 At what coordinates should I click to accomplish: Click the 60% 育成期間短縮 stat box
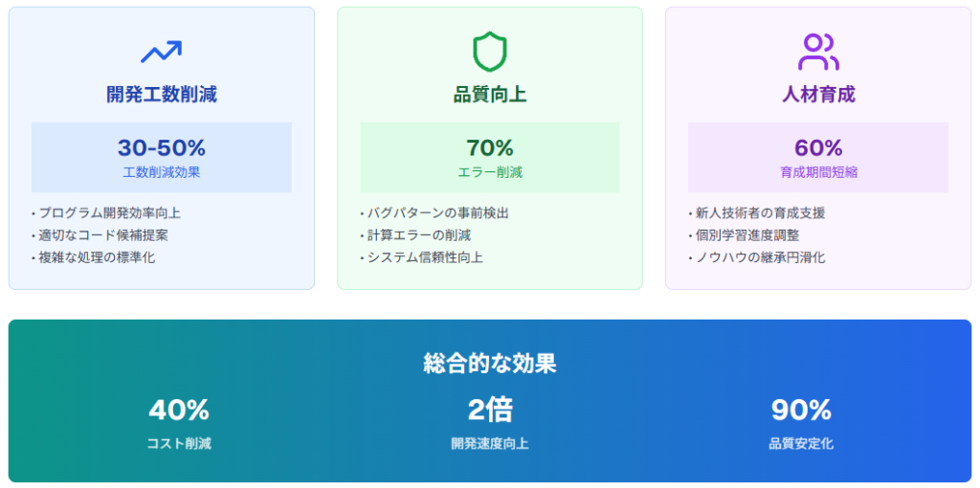[818, 158]
